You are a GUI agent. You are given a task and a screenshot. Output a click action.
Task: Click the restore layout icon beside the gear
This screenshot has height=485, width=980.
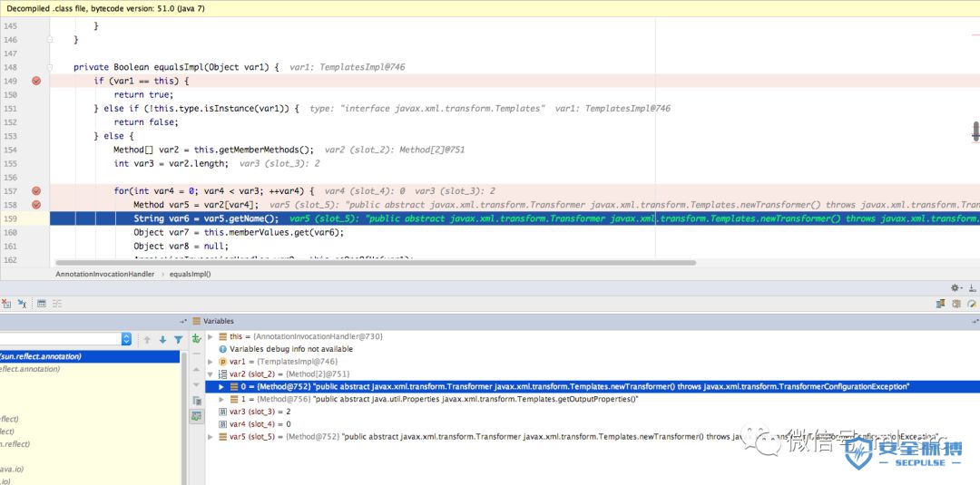pyautogui.click(x=972, y=287)
